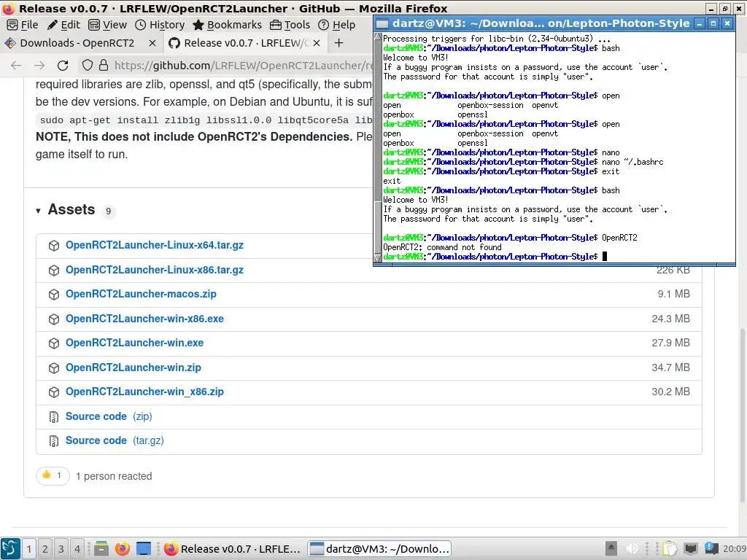This screenshot has height=560, width=747.
Task: Collapse the Assets section triangle
Action: (38, 211)
